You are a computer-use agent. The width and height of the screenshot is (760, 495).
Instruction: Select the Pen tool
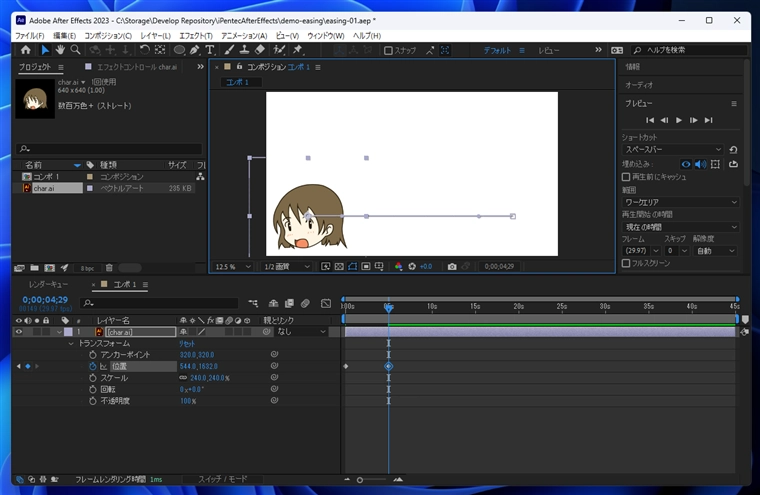point(194,49)
